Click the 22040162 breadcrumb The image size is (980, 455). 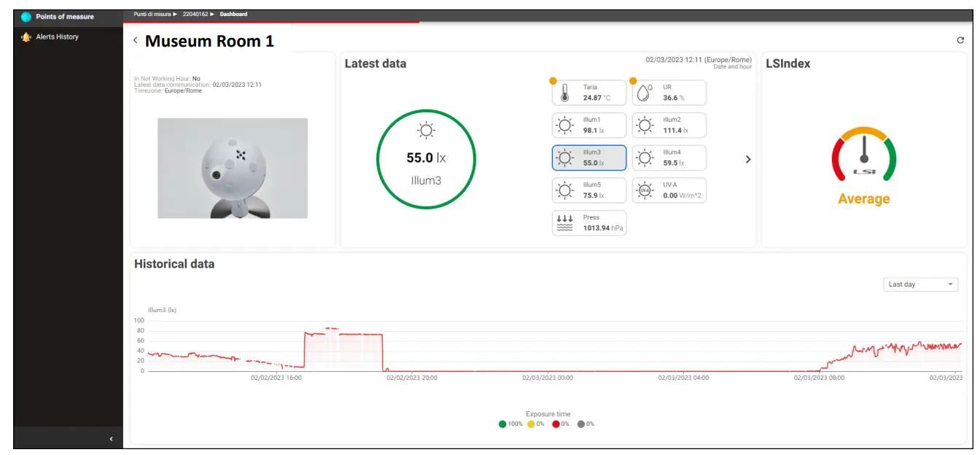tap(195, 14)
